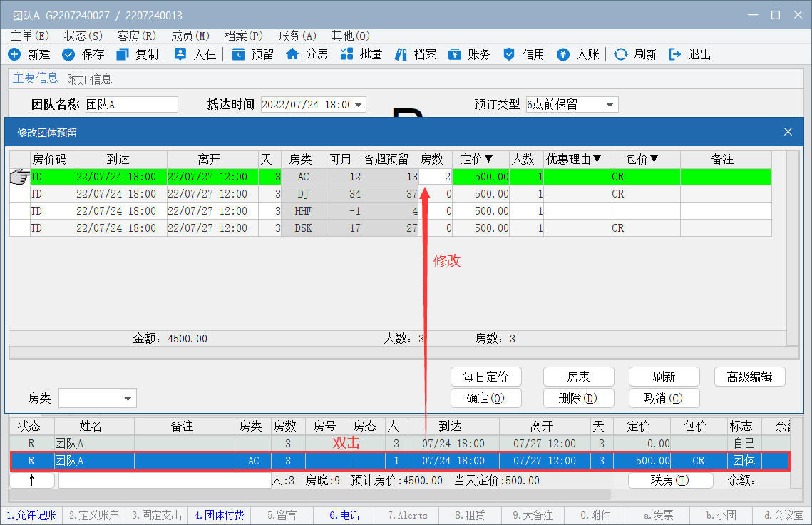The height and width of the screenshot is (525, 812).
Task: Open the 9.大备注 bottom tab
Action: tap(533, 515)
